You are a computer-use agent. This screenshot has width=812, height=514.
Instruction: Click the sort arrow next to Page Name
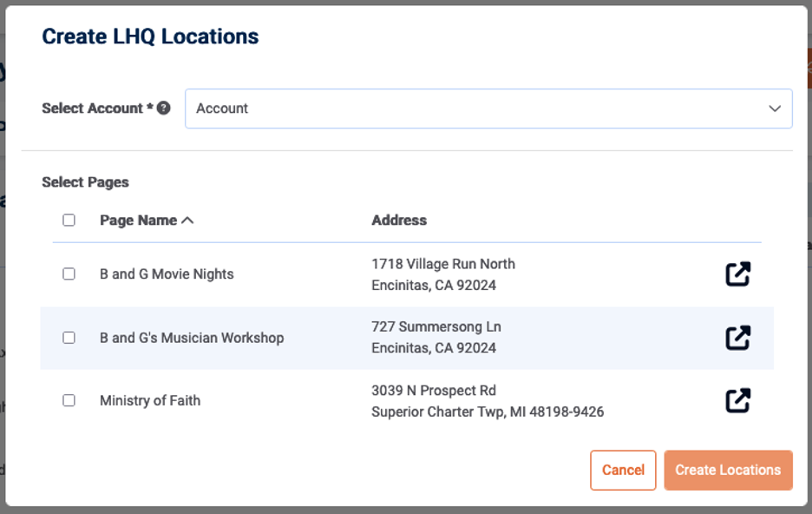[187, 221]
